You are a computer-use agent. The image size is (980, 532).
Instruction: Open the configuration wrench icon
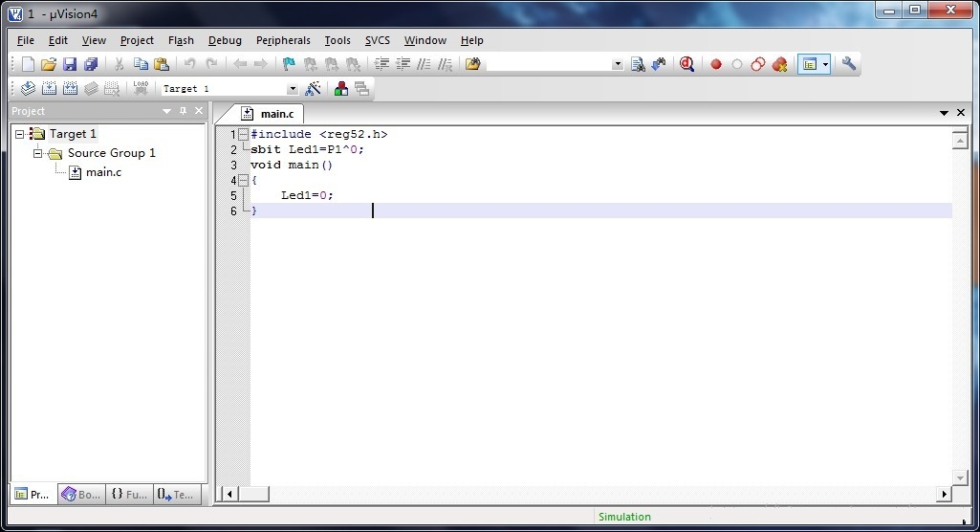pos(849,64)
